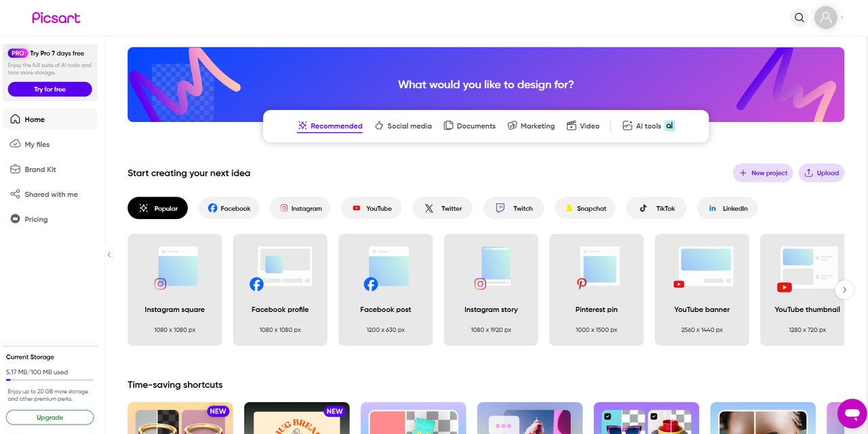Screen dimensions: 868x434
Task: Filter templates by LinkedIn
Action: 728,208
